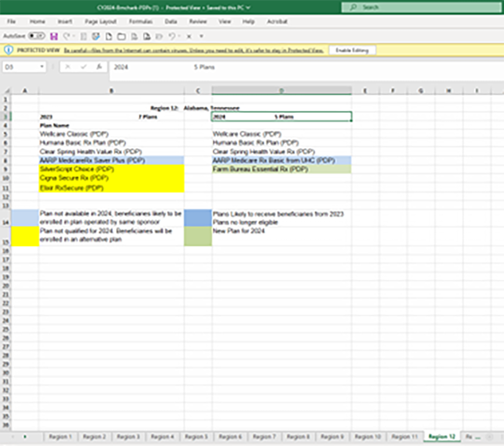Image resolution: width=504 pixels, height=446 pixels.
Task: Click 'Elixir RxSecure (PDP)' cell
Action: pyautogui.click(x=111, y=188)
